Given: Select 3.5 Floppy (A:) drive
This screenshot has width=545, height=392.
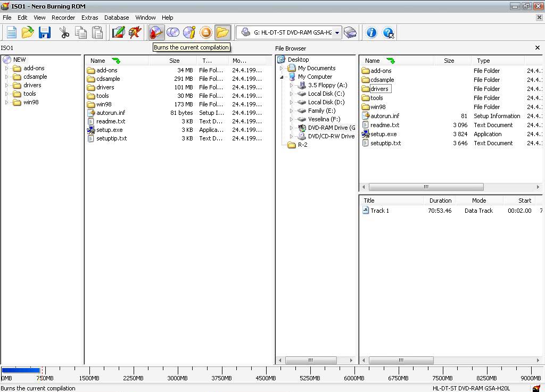Looking at the screenshot, I should (x=327, y=86).
